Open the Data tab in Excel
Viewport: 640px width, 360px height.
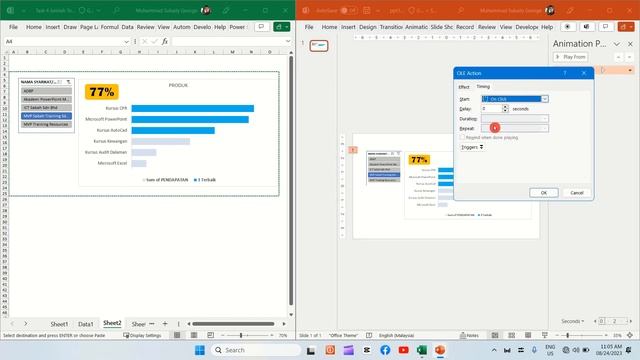(x=127, y=27)
